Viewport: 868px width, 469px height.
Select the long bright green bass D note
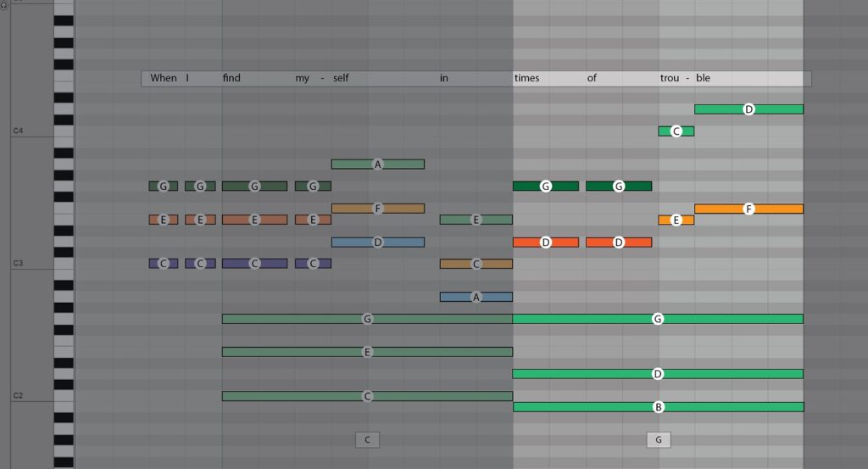click(x=658, y=374)
